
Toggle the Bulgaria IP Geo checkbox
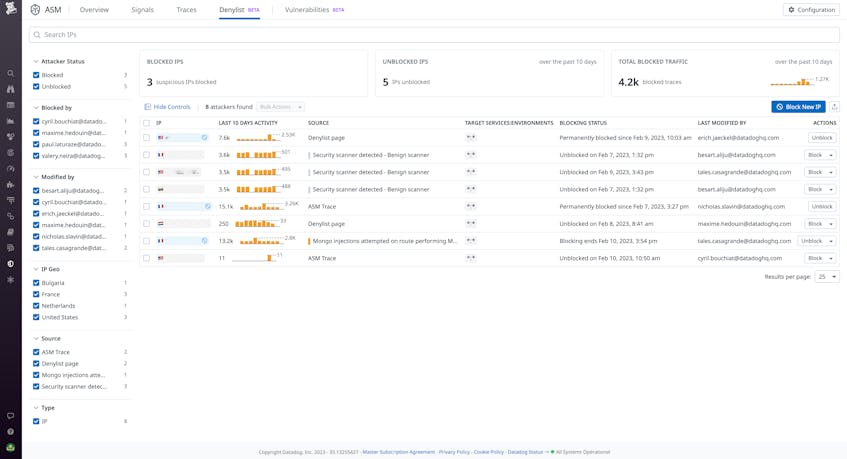tap(36, 283)
